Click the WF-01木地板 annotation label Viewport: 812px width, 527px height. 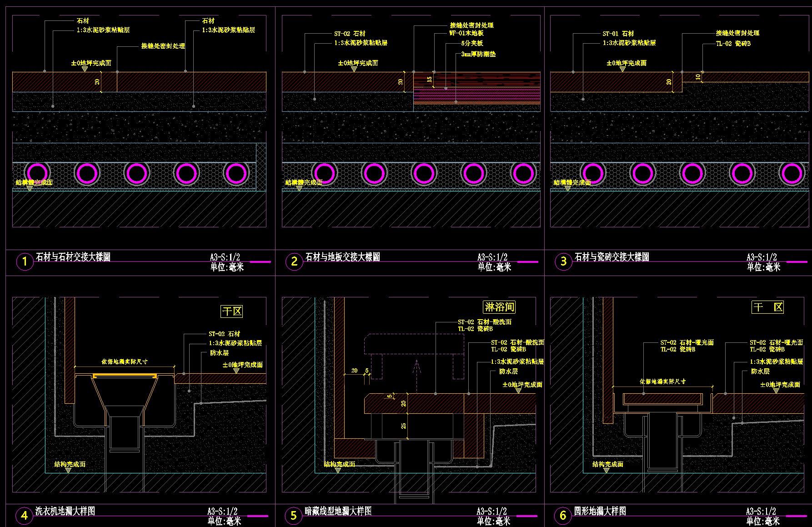(466, 33)
